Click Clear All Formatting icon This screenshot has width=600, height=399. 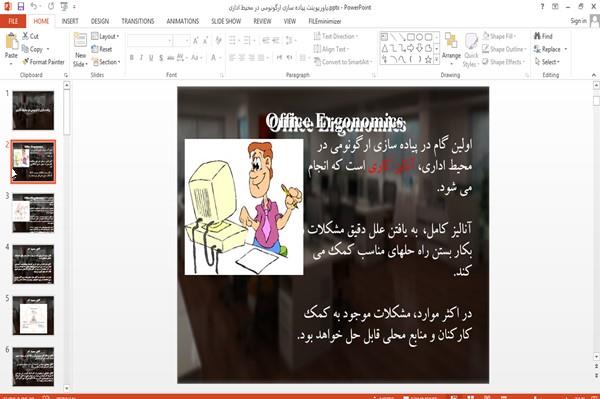pos(218,40)
